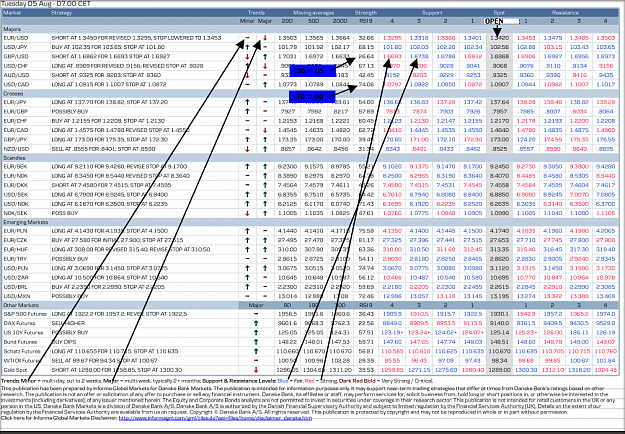Click the GBP/JPY major trend up arrow

(265, 139)
